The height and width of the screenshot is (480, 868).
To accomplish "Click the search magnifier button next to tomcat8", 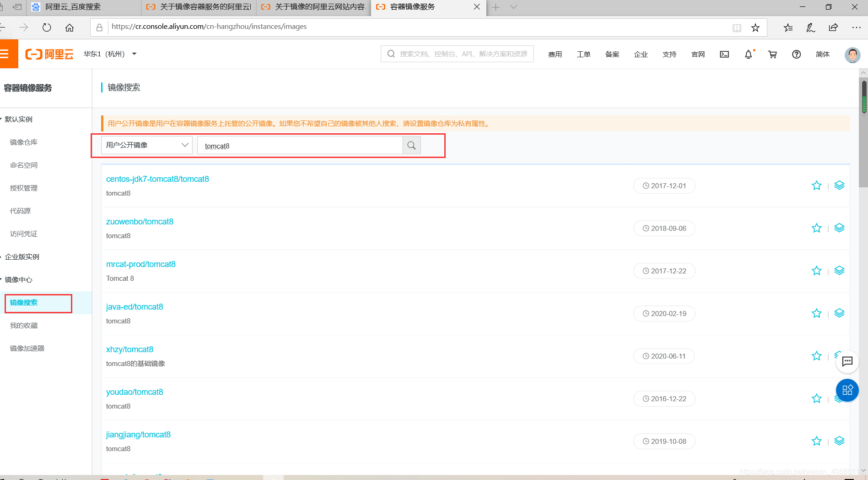I will [411, 145].
